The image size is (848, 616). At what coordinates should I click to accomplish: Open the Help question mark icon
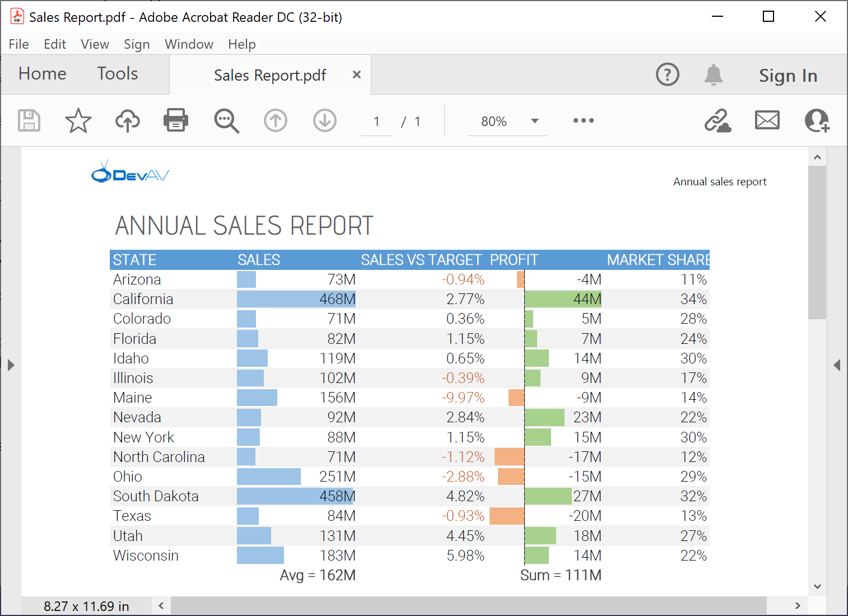(667, 74)
